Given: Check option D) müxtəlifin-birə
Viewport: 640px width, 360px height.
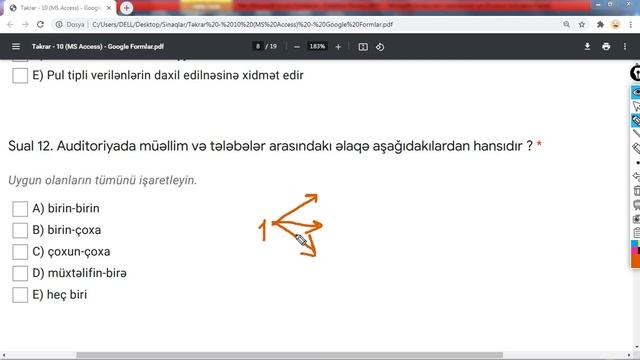Looking at the screenshot, I should (20, 273).
